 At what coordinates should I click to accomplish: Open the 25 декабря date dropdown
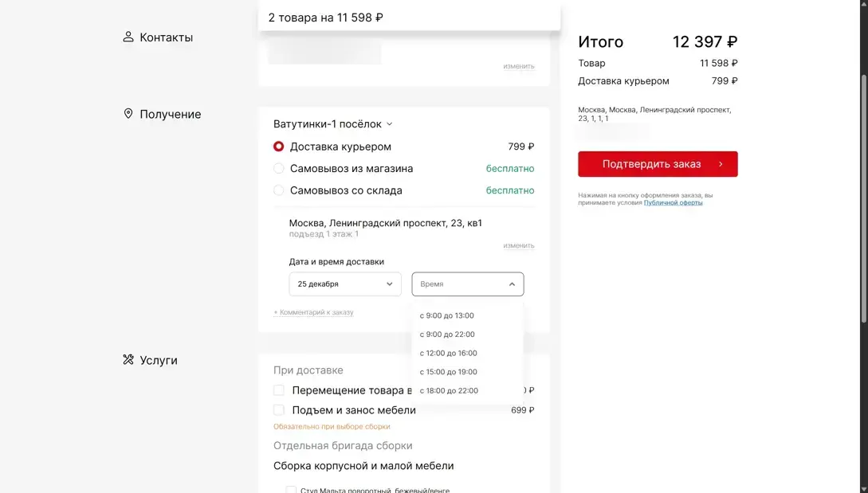pos(345,284)
